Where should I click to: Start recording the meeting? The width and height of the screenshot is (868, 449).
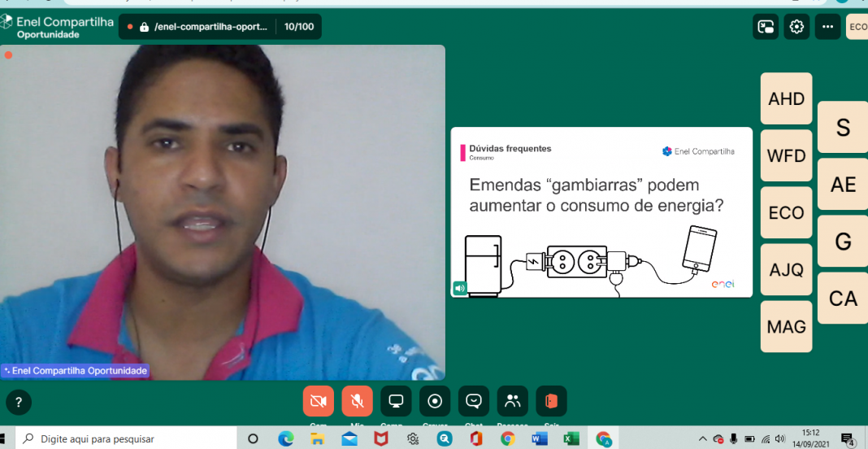(435, 401)
